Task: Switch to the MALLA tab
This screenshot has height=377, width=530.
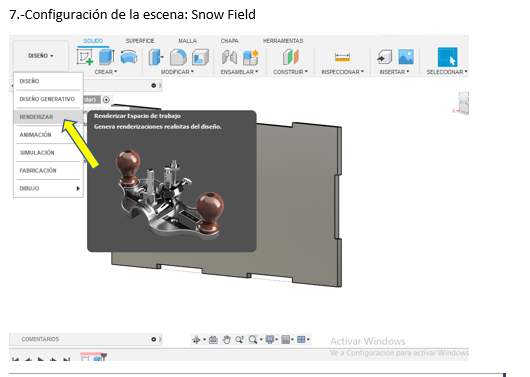Action: (x=188, y=41)
